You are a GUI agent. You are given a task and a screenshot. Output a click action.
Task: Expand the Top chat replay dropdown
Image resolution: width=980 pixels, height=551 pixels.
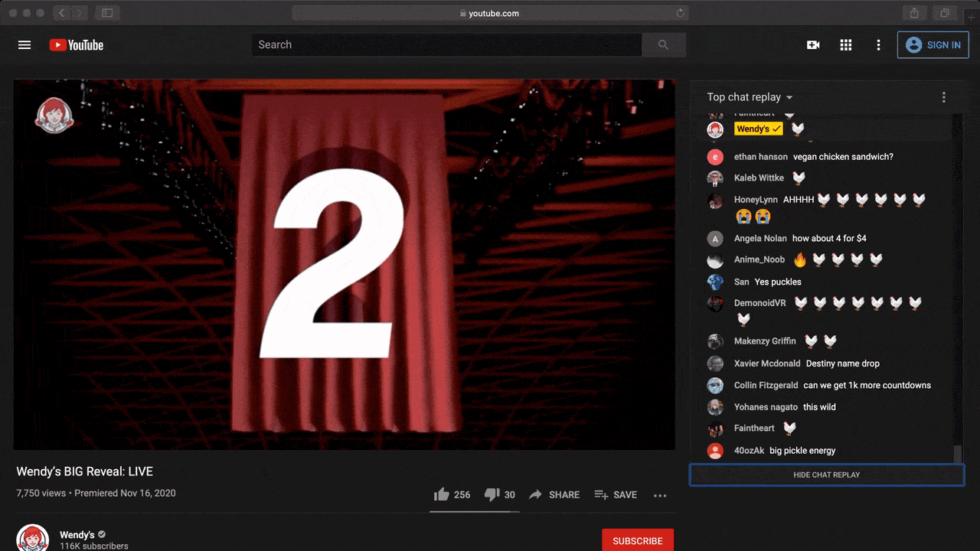(750, 97)
